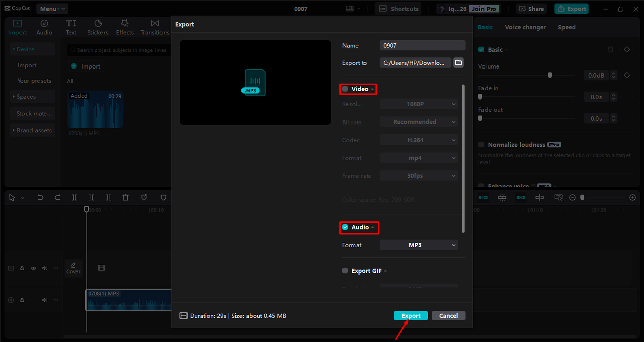
Task: Click the Export button in the dialog
Action: pos(411,316)
